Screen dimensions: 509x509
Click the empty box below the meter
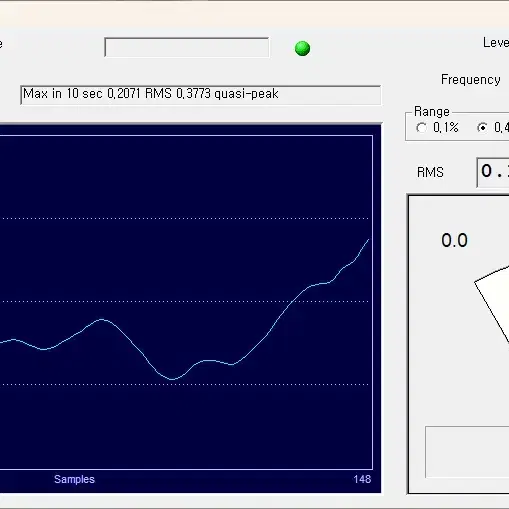tap(467, 452)
